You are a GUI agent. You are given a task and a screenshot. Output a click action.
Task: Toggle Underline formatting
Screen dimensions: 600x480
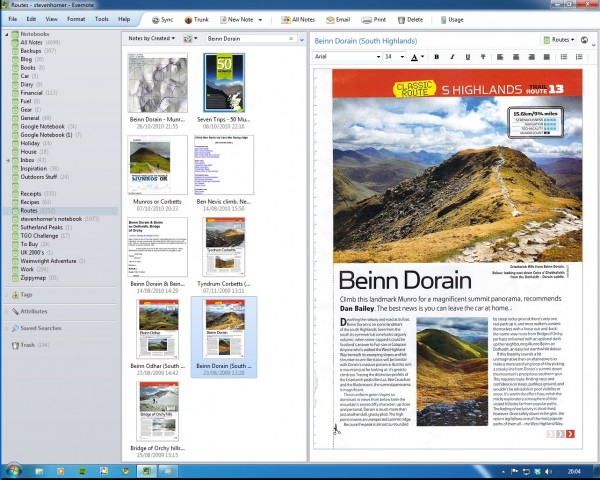pos(468,57)
